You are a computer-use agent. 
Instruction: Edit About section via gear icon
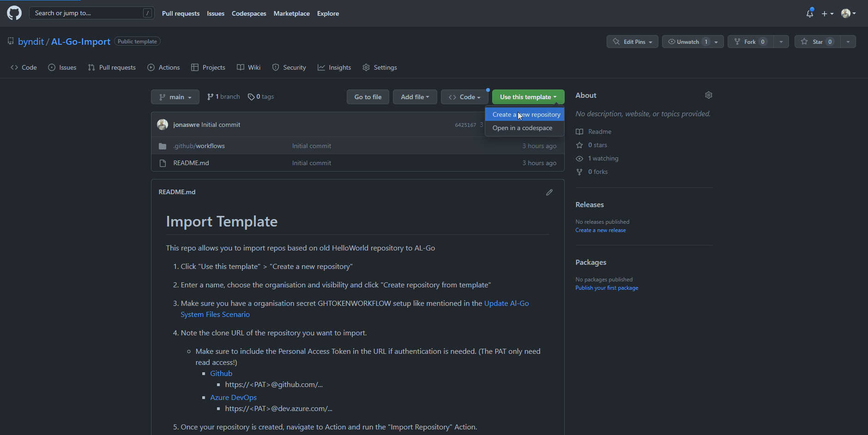[x=708, y=95]
